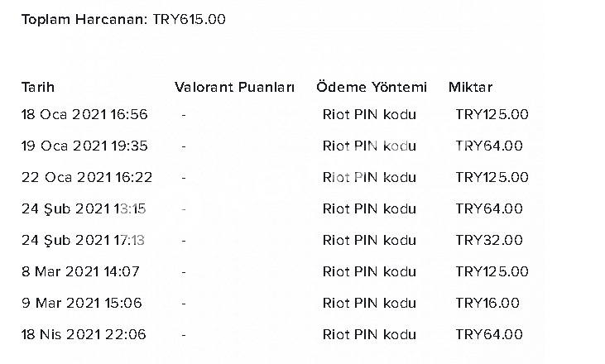The width and height of the screenshot is (605, 364).
Task: Select the Tarih column header
Action: click(x=38, y=87)
